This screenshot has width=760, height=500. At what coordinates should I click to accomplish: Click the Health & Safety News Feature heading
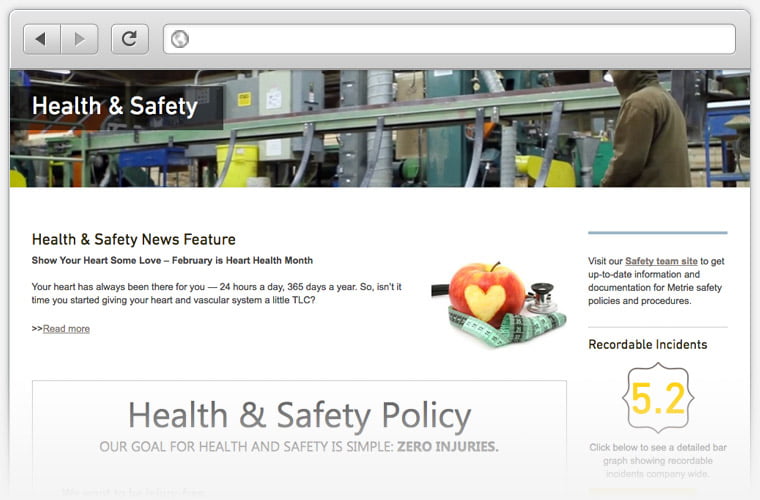(x=133, y=239)
